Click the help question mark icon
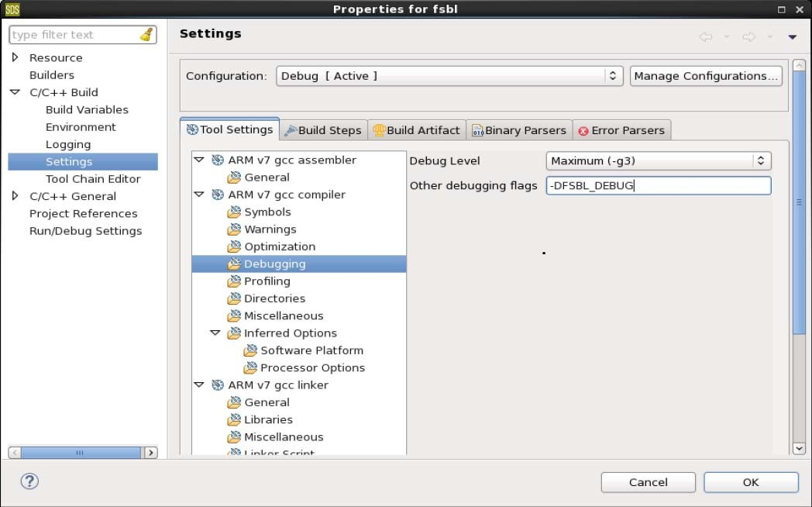This screenshot has height=507, width=812. [29, 481]
